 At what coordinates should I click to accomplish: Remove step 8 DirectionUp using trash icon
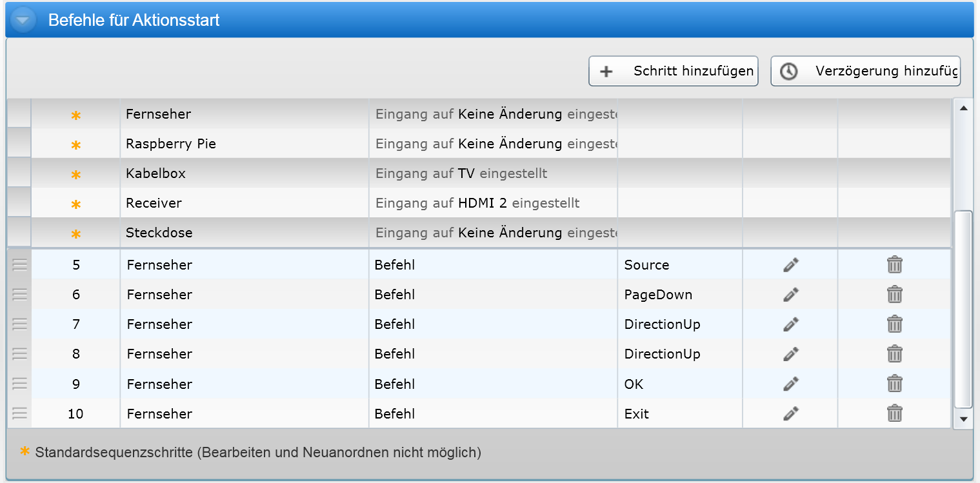[x=894, y=353]
